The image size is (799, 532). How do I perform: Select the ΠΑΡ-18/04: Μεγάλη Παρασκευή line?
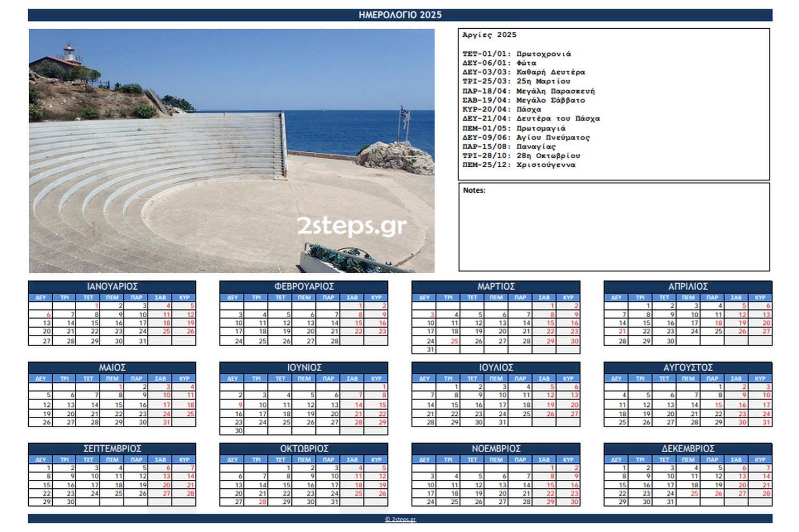[x=528, y=91]
